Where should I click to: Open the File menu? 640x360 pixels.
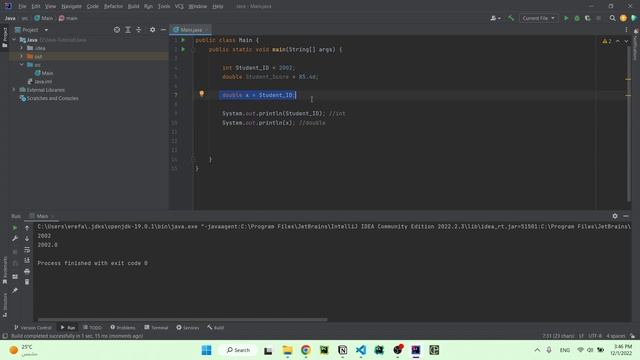tap(22, 7)
